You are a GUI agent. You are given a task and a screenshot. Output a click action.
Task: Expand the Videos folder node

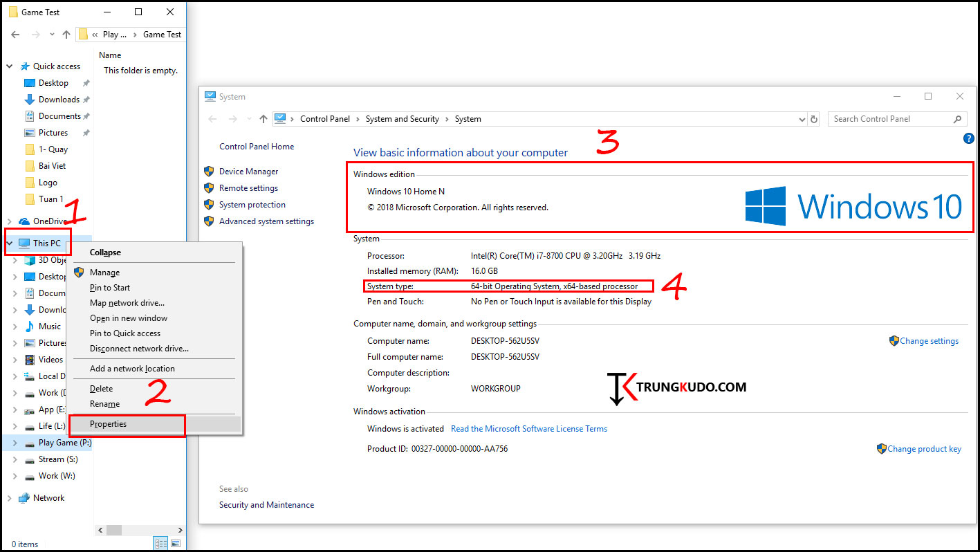(x=15, y=360)
